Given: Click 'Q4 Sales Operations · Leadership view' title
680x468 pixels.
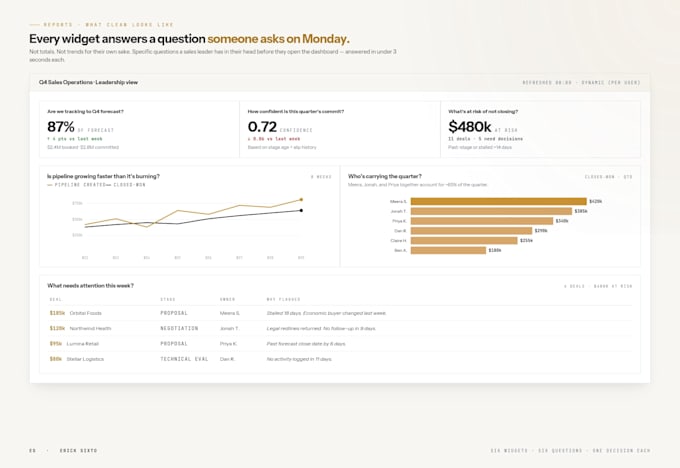Looking at the screenshot, I should point(88,82).
